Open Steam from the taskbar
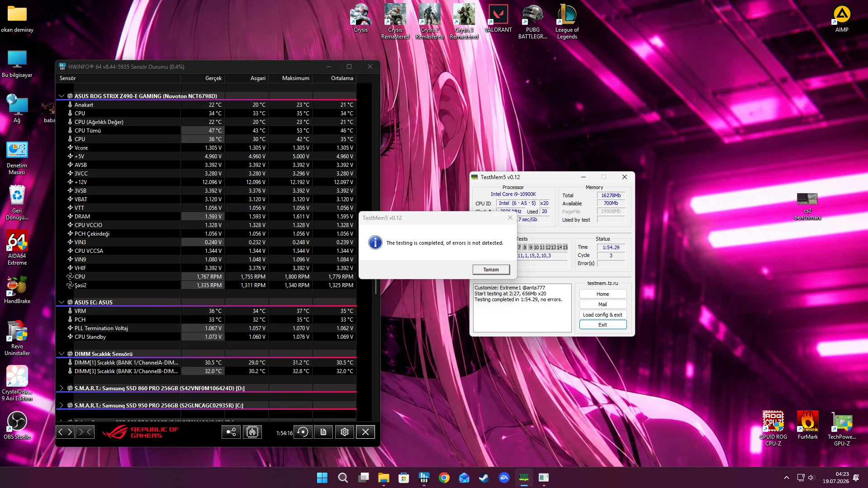Screen dimensions: 868x488 click(x=484, y=478)
